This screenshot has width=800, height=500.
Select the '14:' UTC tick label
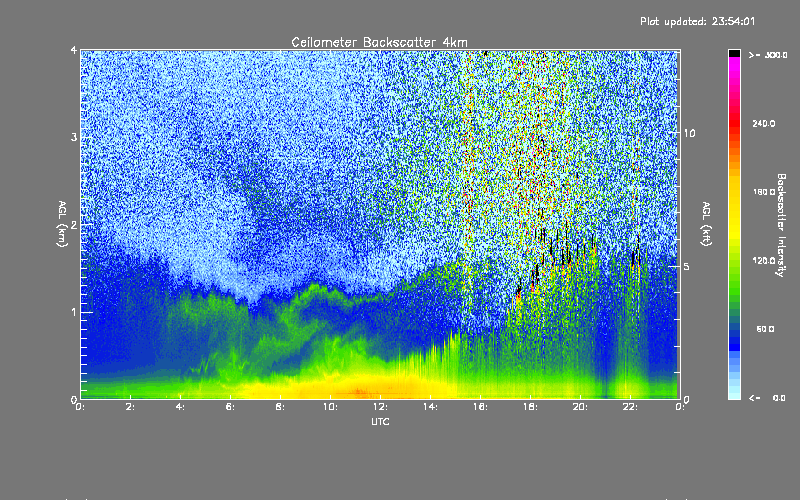tap(430, 407)
